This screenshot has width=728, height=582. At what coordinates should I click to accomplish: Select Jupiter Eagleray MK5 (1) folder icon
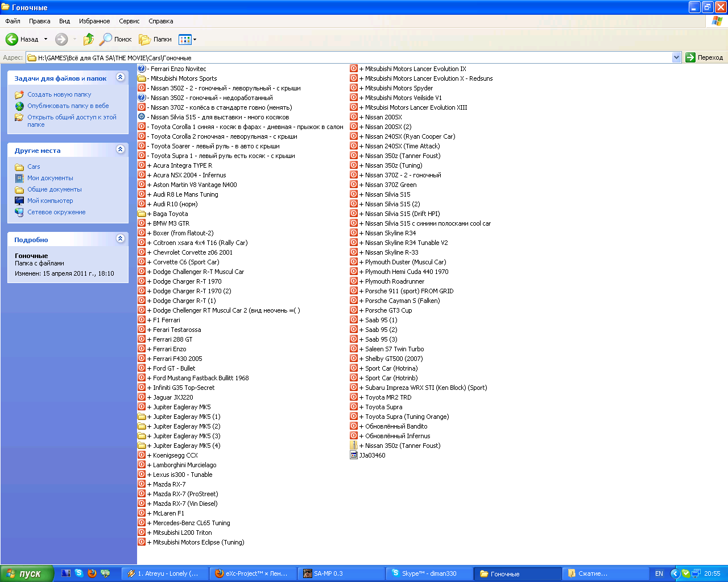pyautogui.click(x=142, y=417)
